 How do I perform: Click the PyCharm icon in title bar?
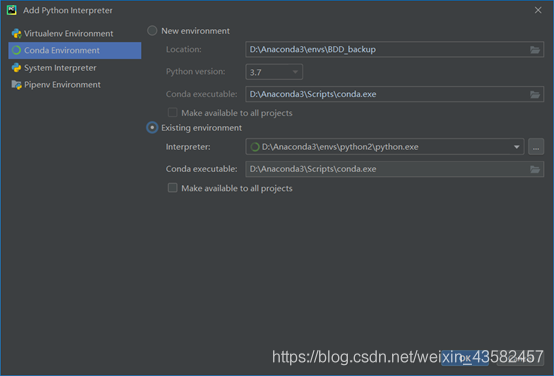coord(12,10)
